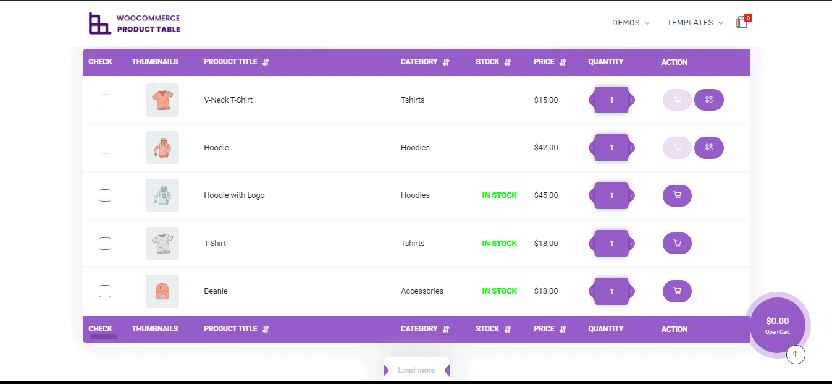Expand the Demos dropdown menu

coord(631,23)
